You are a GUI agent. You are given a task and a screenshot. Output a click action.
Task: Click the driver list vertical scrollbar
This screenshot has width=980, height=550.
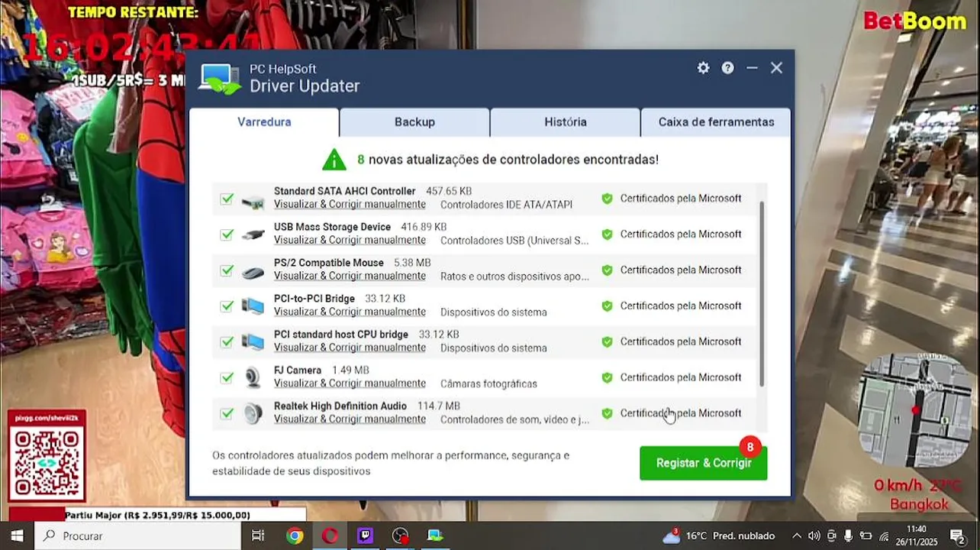click(x=762, y=294)
